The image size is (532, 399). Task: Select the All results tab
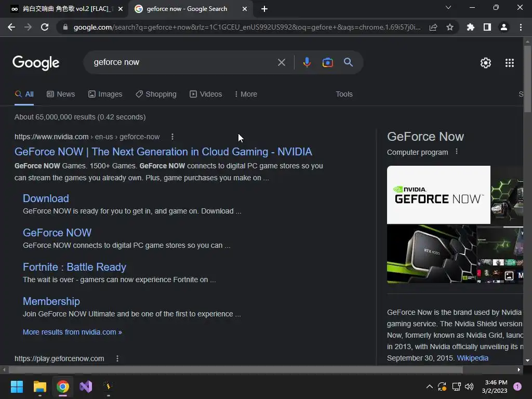(x=24, y=94)
